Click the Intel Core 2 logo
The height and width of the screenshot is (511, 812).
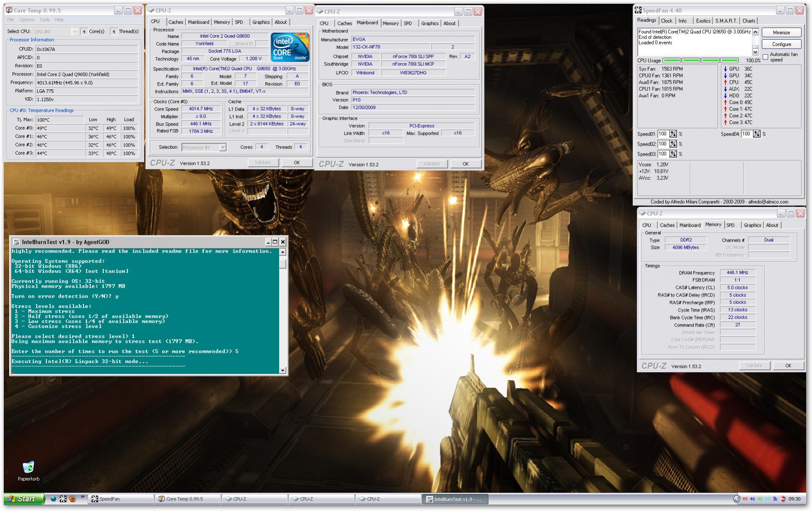[x=290, y=47]
